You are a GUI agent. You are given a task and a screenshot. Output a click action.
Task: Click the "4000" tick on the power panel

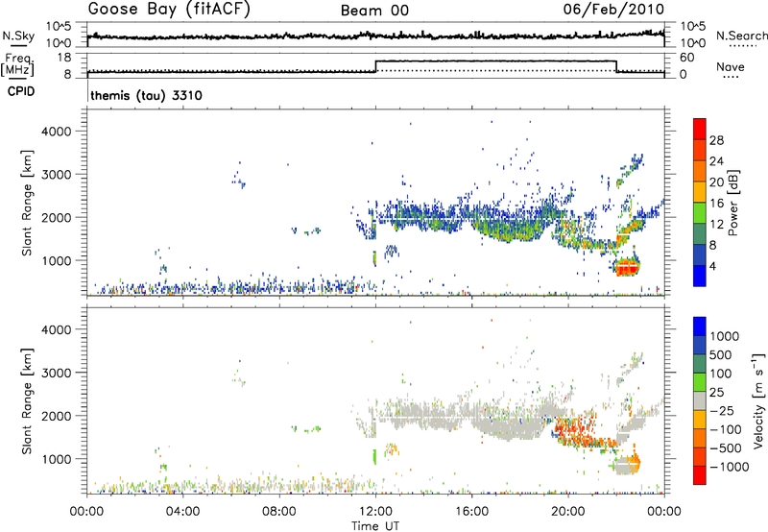(56, 132)
